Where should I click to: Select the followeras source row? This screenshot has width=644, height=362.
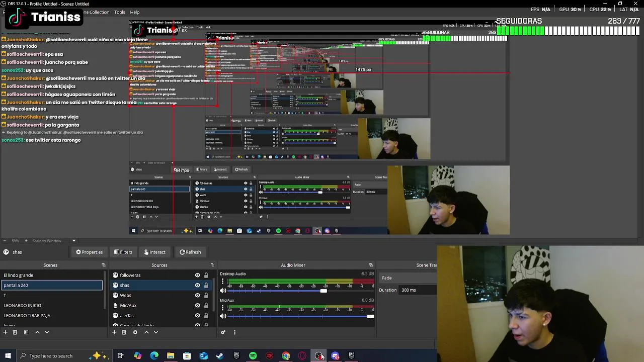[160, 275]
